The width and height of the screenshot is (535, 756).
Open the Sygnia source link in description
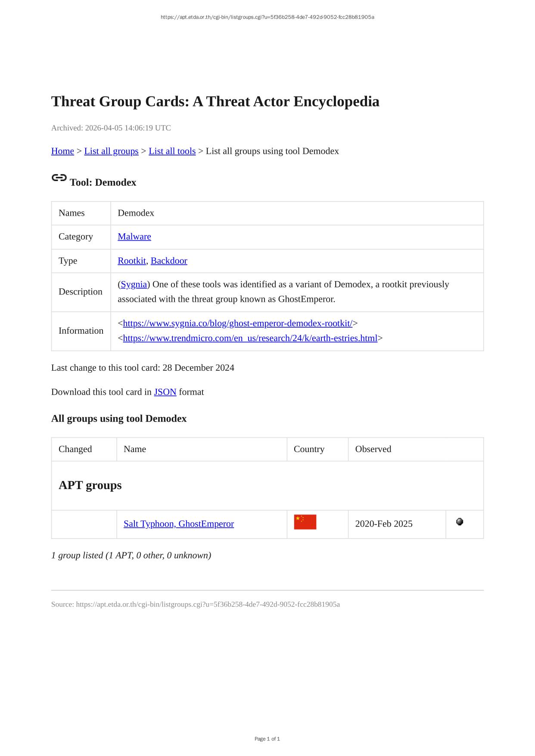click(134, 285)
